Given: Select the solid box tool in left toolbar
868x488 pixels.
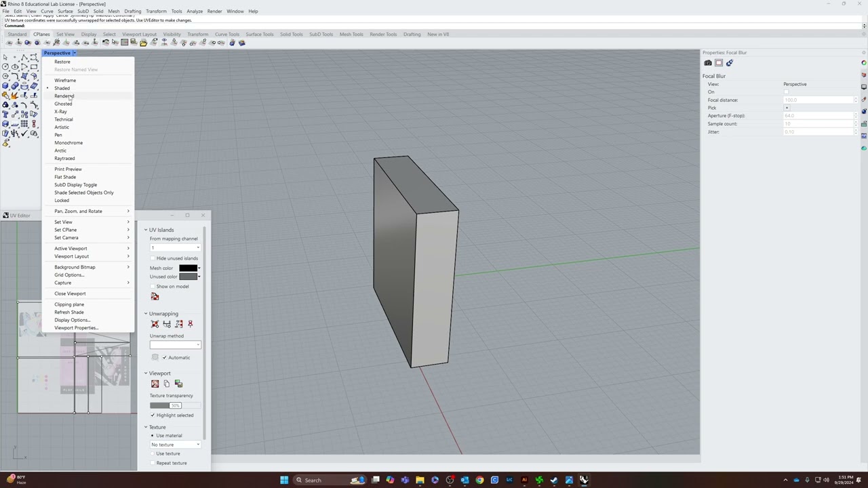Looking at the screenshot, I should 5,86.
